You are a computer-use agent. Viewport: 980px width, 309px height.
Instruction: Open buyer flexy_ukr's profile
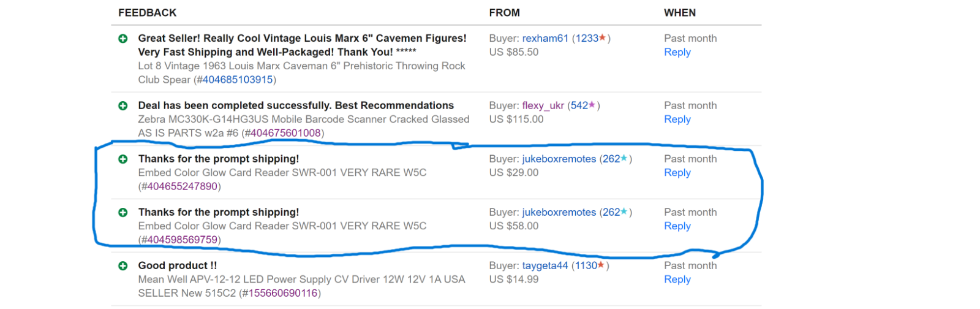pyautogui.click(x=543, y=106)
